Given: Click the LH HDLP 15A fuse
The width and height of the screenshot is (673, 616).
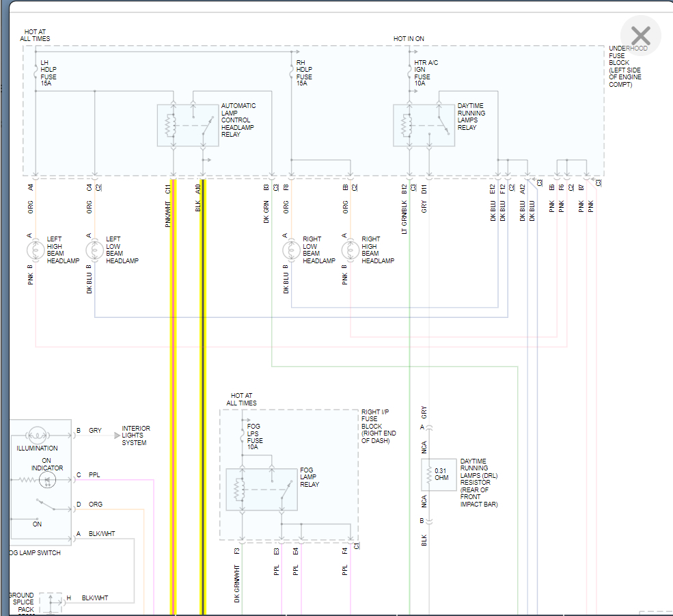Looking at the screenshot, I should click(36, 71).
